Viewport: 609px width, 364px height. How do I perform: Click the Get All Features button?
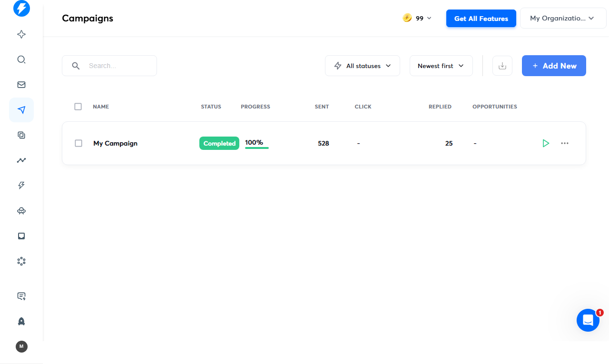(481, 18)
